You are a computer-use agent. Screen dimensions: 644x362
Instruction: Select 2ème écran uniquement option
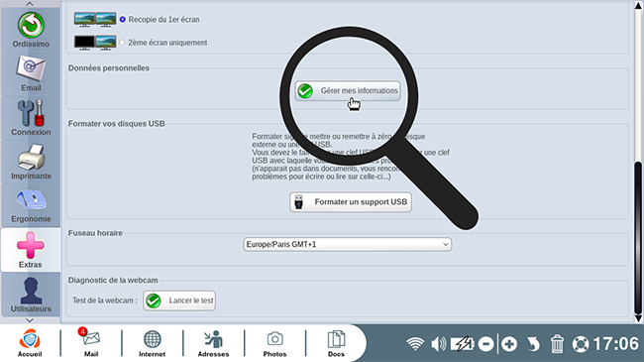pos(122,43)
